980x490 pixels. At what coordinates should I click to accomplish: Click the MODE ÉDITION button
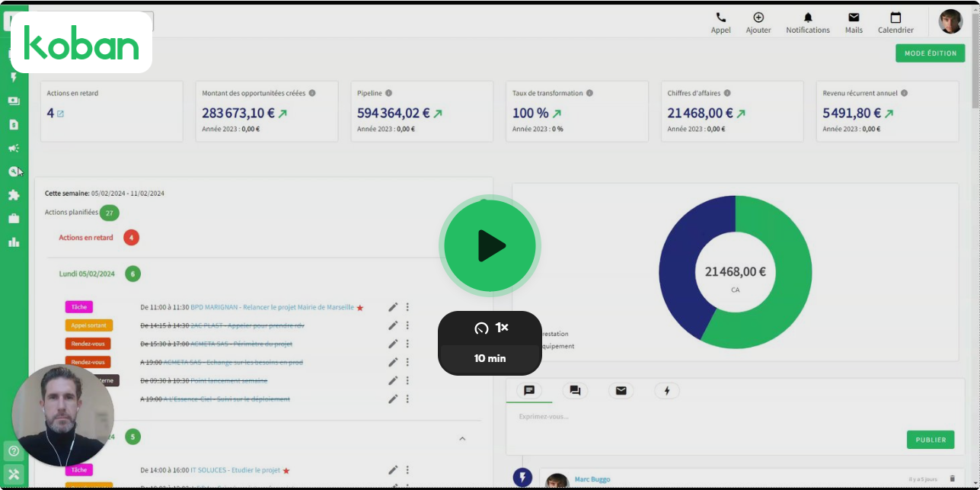tap(931, 53)
